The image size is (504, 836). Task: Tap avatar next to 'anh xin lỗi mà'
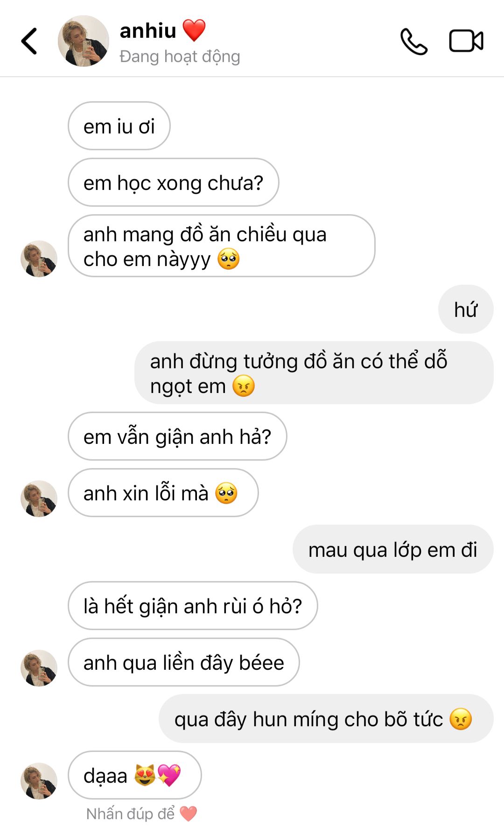(x=39, y=499)
